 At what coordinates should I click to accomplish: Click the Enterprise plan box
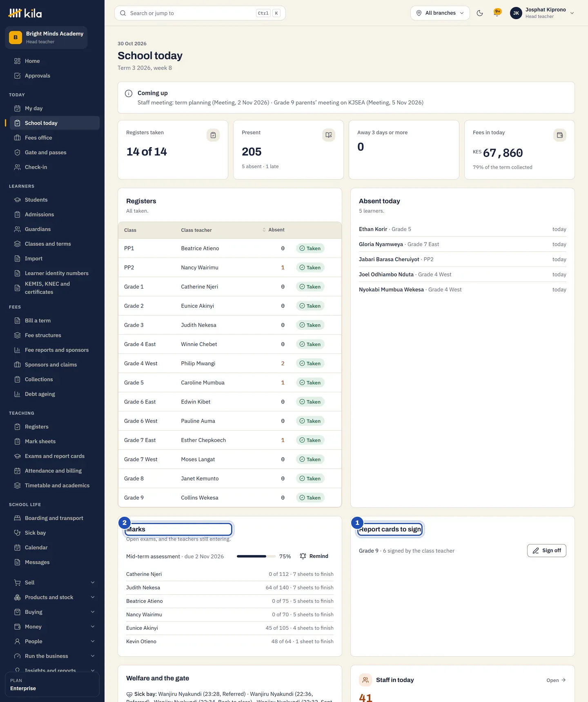[52, 684]
